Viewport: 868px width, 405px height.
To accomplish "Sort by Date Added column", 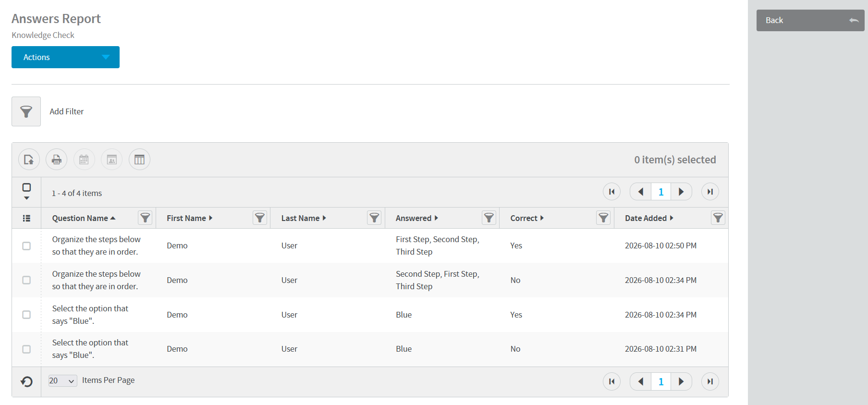I will [649, 218].
